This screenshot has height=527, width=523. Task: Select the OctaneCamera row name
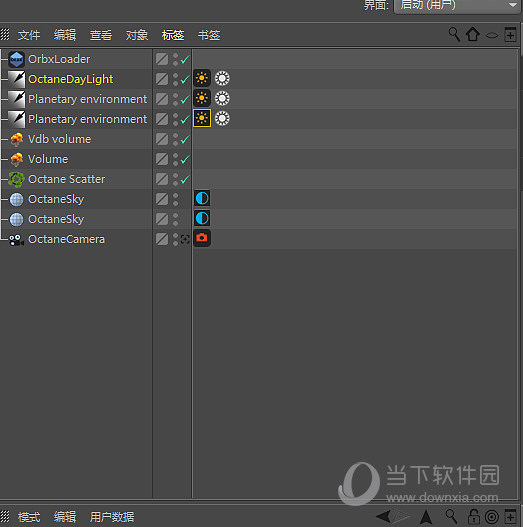[x=67, y=239]
